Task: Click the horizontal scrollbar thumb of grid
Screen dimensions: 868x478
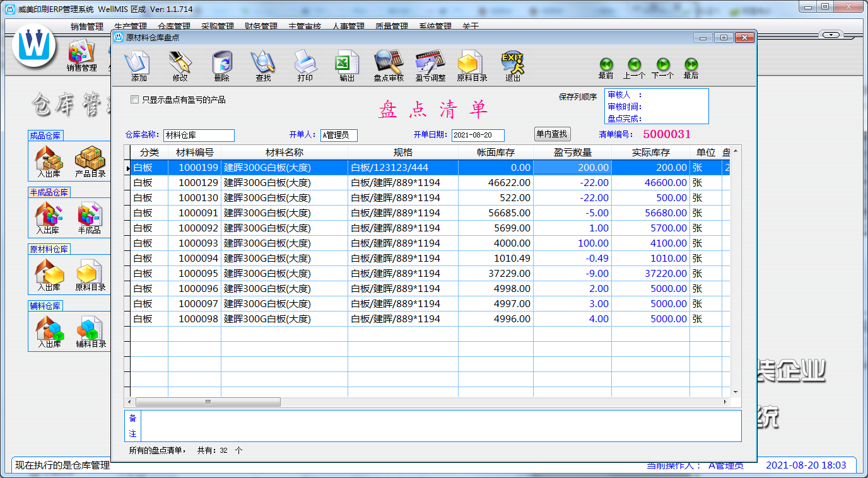Action: (208, 402)
